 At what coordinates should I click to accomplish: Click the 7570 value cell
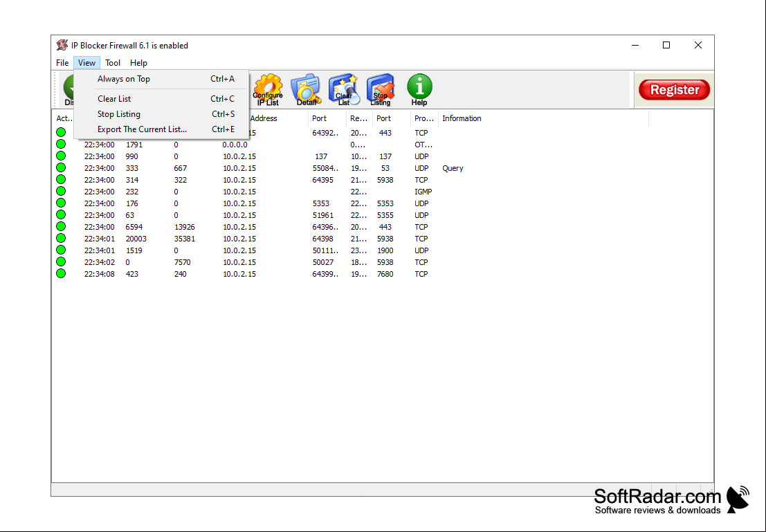182,262
